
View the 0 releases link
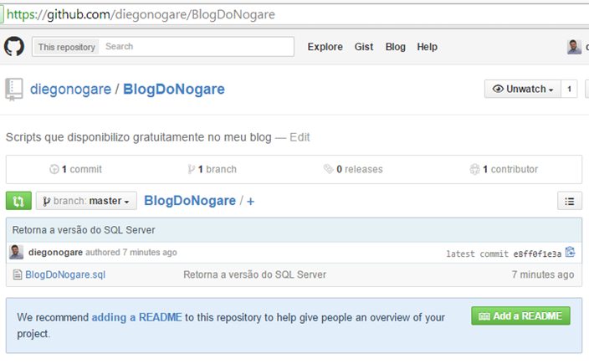pyautogui.click(x=353, y=169)
